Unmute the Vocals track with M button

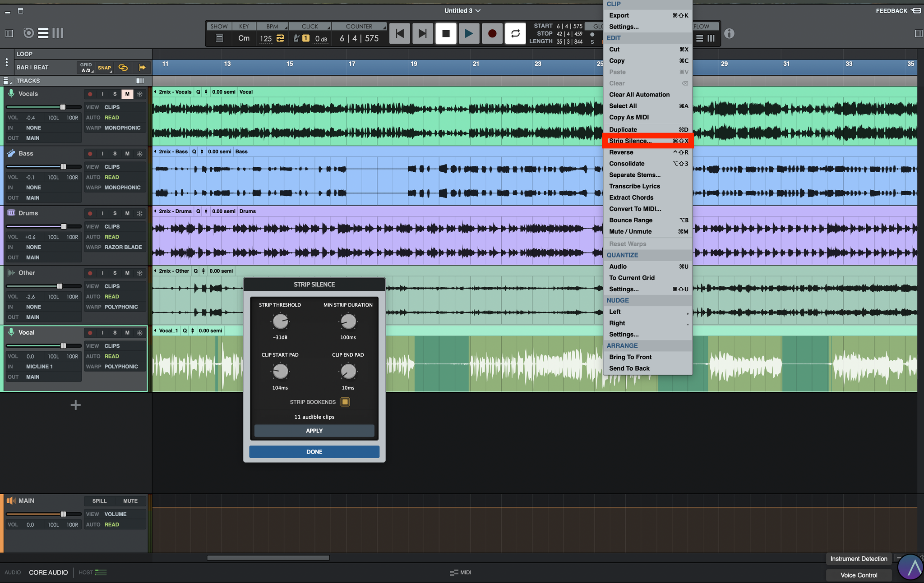click(127, 94)
